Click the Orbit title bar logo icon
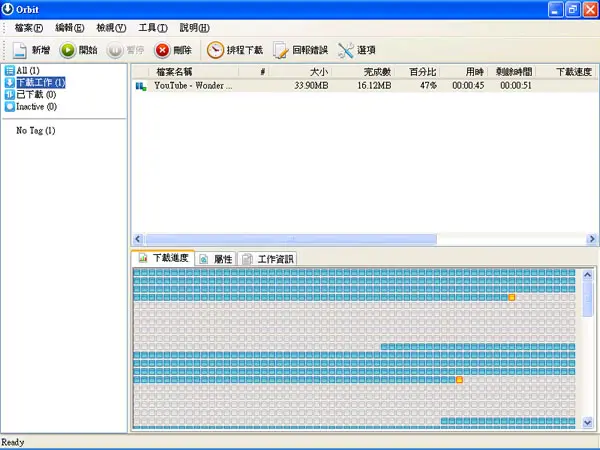 pos(7,9)
